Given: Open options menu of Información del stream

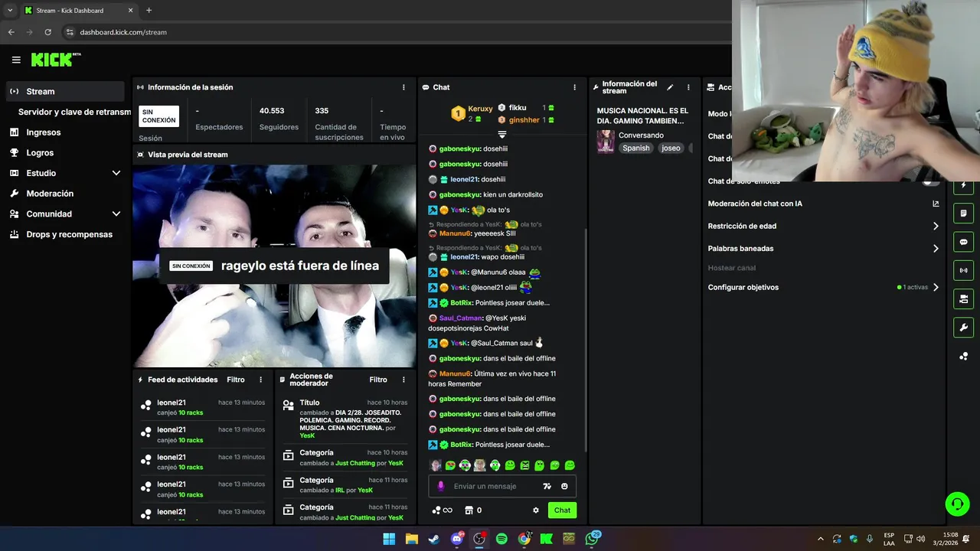Looking at the screenshot, I should click(688, 87).
